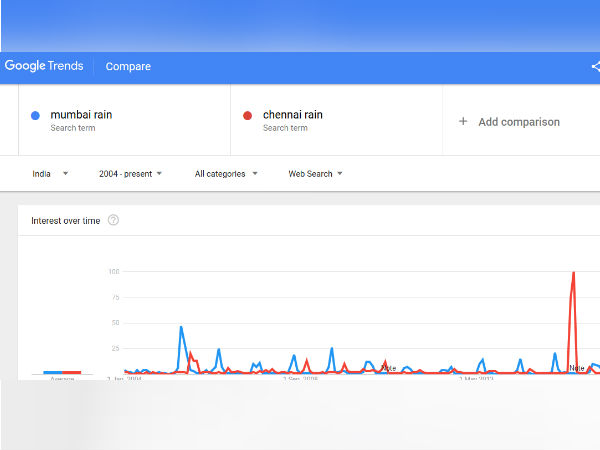600x450 pixels.
Task: Expand the India region dropdown
Action: click(x=50, y=174)
